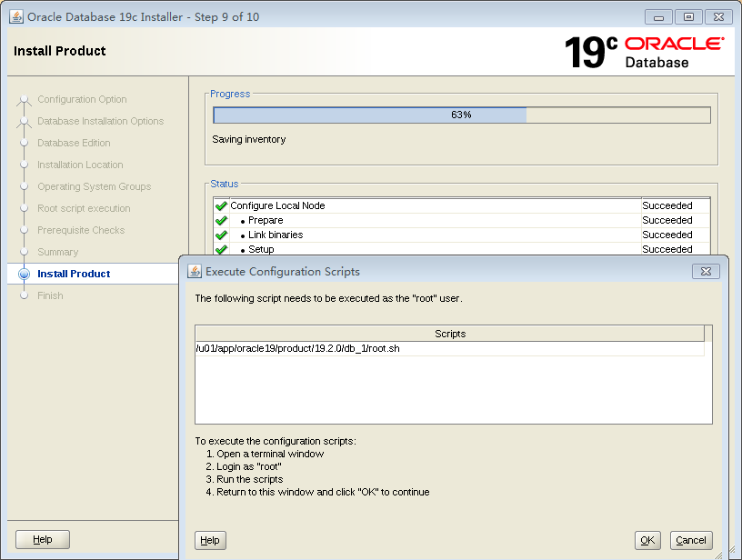The image size is (742, 560).
Task: Click the installer sidebar icon next to Install Product
Action: coord(24,274)
